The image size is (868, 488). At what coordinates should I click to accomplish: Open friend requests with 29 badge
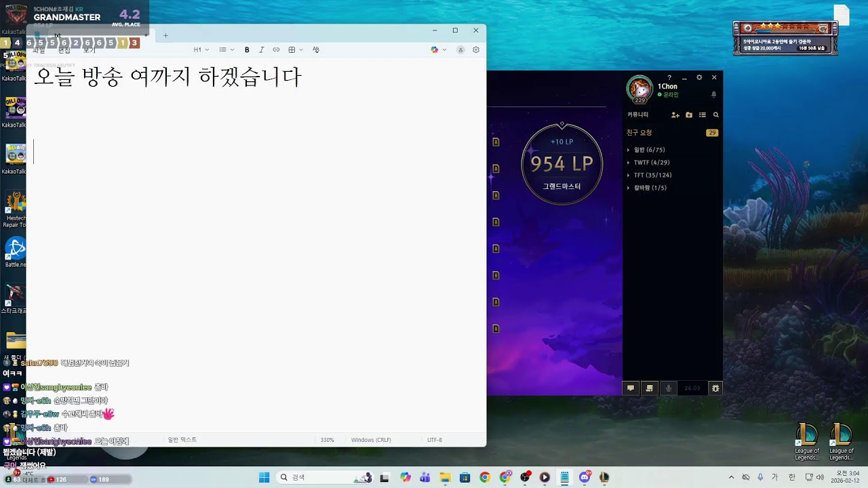tap(672, 133)
